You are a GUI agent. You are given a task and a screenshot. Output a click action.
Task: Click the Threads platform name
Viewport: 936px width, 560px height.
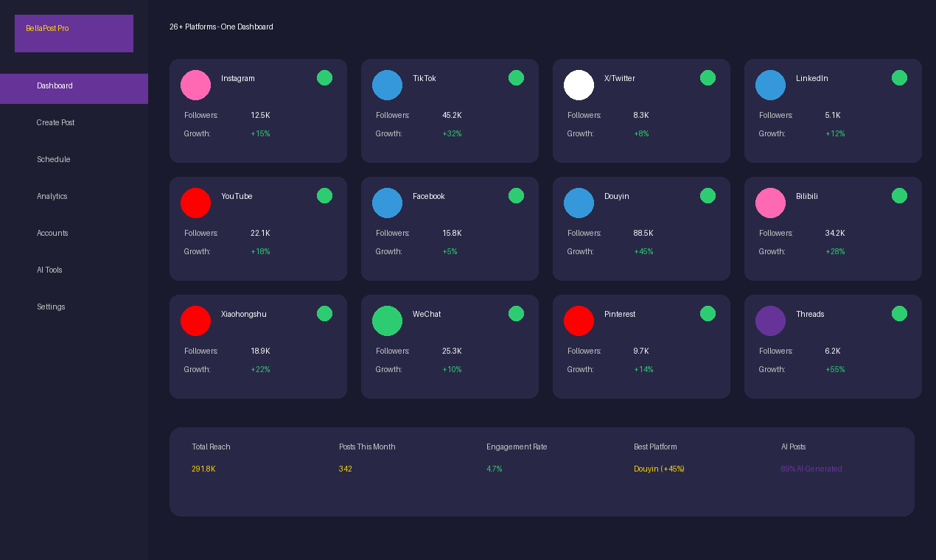pos(810,314)
